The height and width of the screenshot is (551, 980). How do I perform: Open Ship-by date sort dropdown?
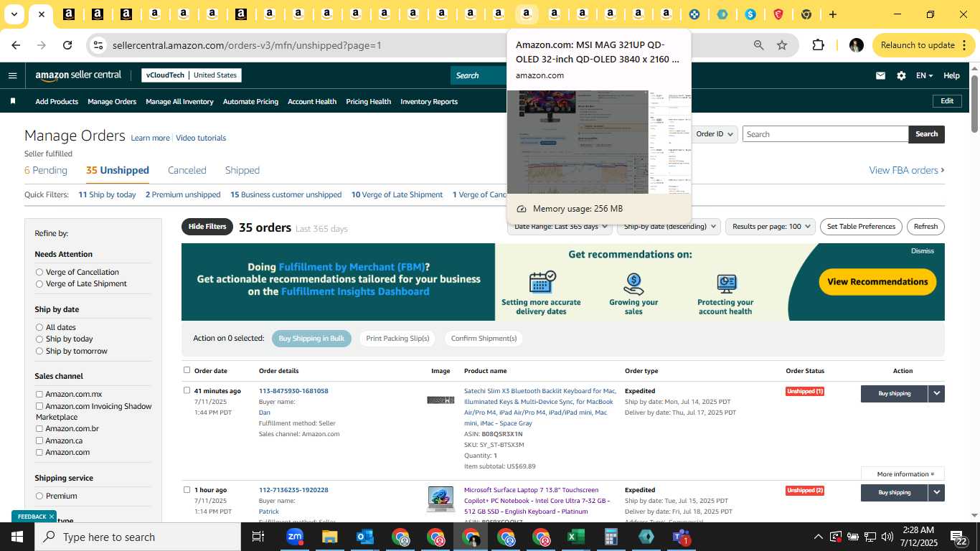[x=670, y=227]
